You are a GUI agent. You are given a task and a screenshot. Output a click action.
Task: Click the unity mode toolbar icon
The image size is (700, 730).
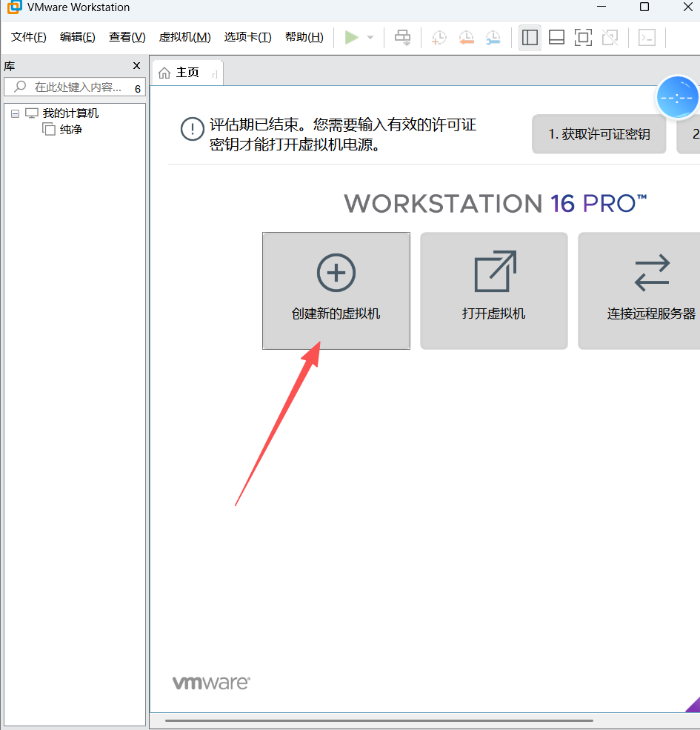pyautogui.click(x=610, y=37)
